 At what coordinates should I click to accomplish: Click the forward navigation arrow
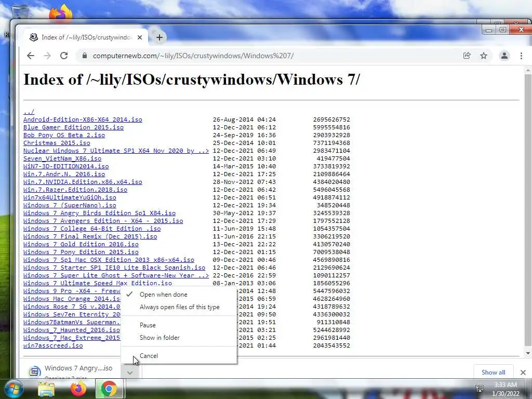click(47, 56)
